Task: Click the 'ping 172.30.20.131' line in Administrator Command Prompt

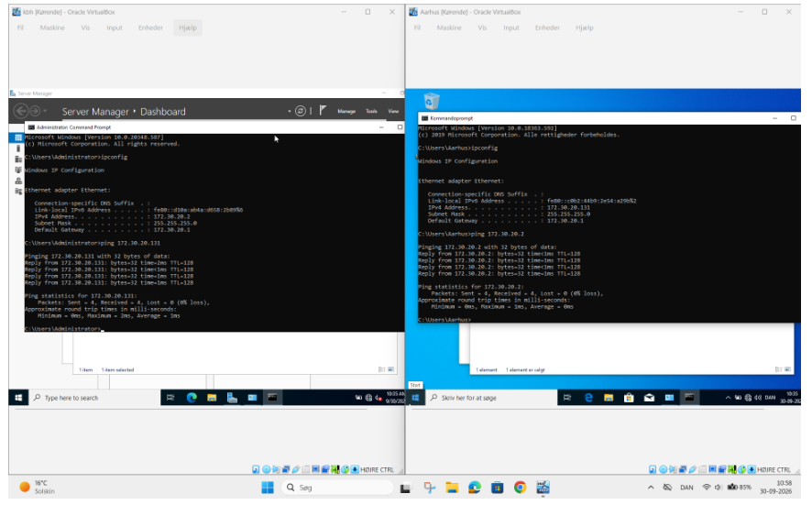Action: 93,243
